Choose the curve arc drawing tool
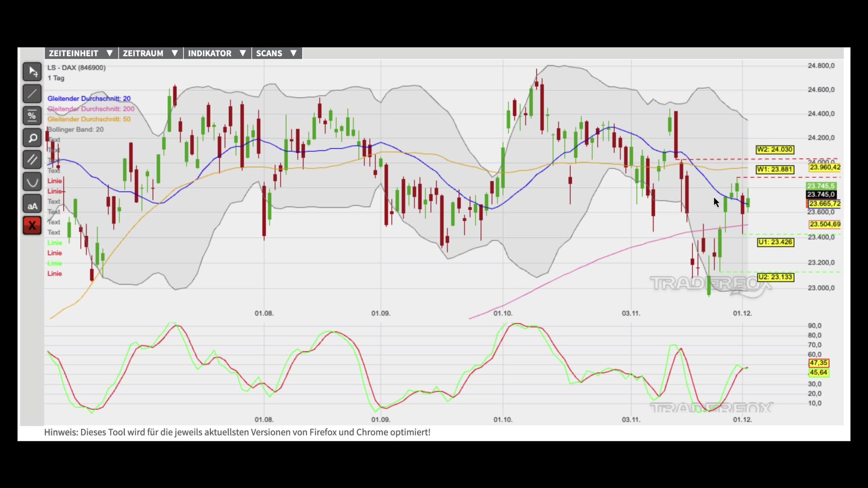 (32, 182)
